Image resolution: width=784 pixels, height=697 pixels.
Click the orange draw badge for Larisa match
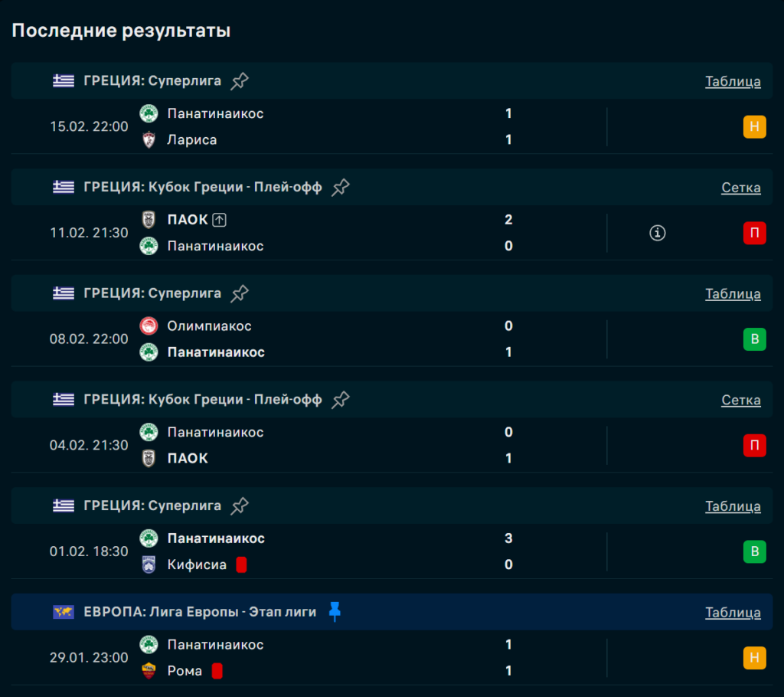pos(754,126)
